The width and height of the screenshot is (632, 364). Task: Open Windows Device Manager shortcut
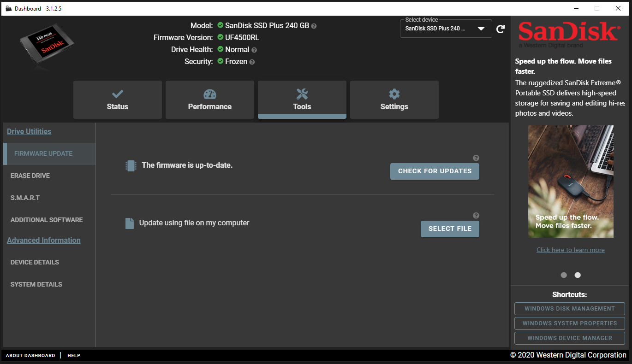coord(570,338)
